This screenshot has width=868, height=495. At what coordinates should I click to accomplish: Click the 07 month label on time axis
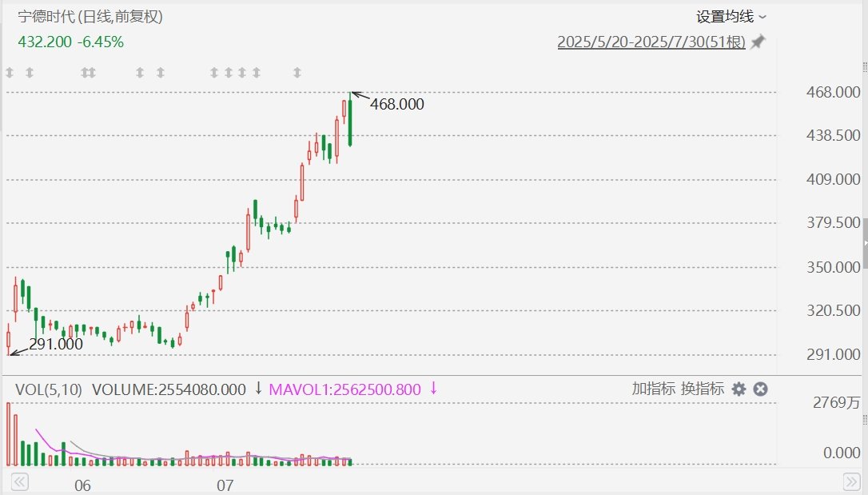click(225, 485)
